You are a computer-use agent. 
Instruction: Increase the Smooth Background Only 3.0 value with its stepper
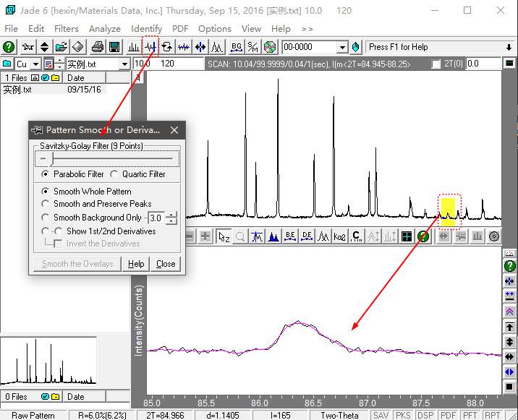tap(171, 215)
